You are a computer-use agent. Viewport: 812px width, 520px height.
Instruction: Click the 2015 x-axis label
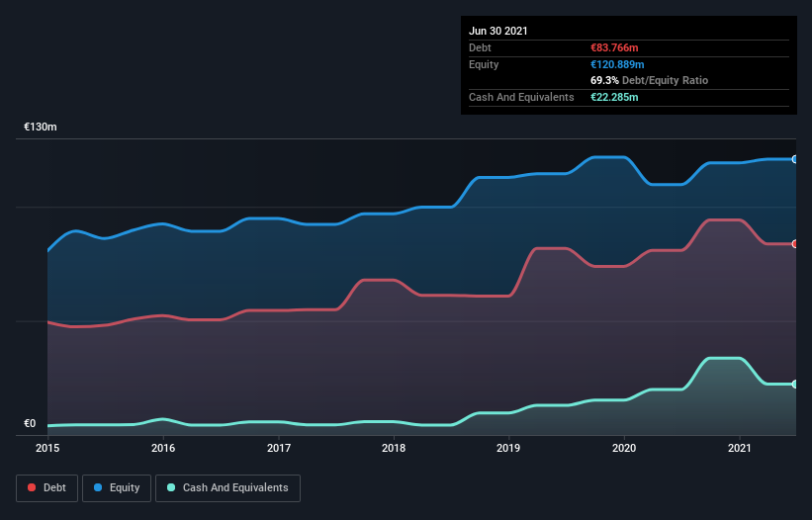[x=47, y=448]
